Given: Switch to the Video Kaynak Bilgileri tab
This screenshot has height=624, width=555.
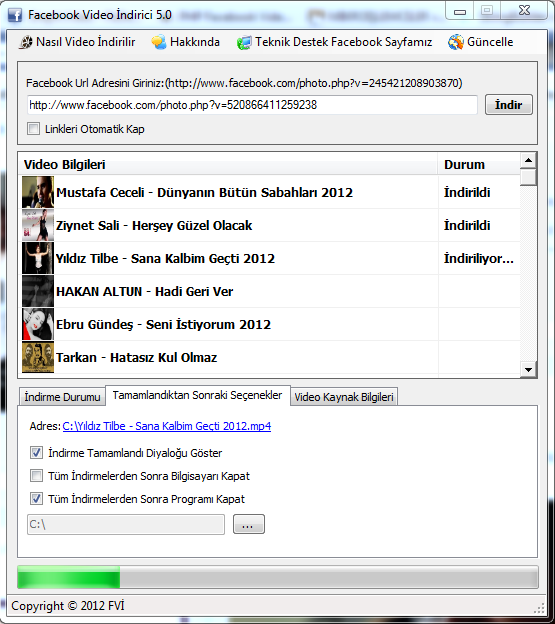Looking at the screenshot, I should (344, 397).
